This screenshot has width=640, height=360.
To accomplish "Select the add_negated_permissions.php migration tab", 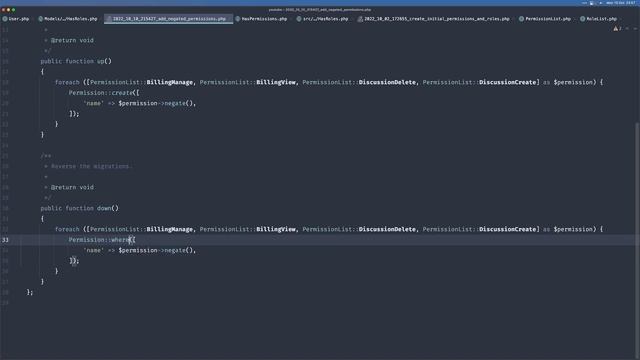I will 168,19.
